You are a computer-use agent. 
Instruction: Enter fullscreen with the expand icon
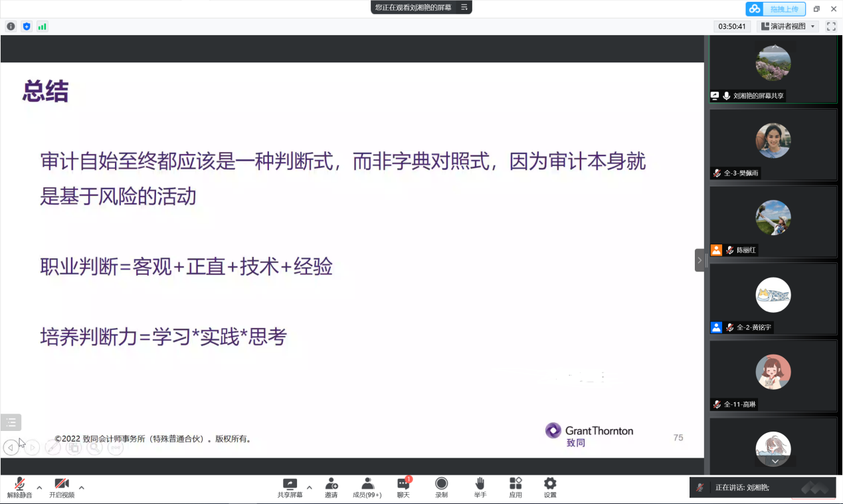[831, 27]
